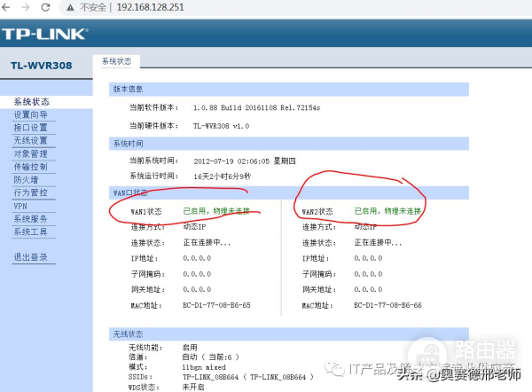Click WAN1 MAC address BC-D1-77-08-B6-65

point(217,305)
